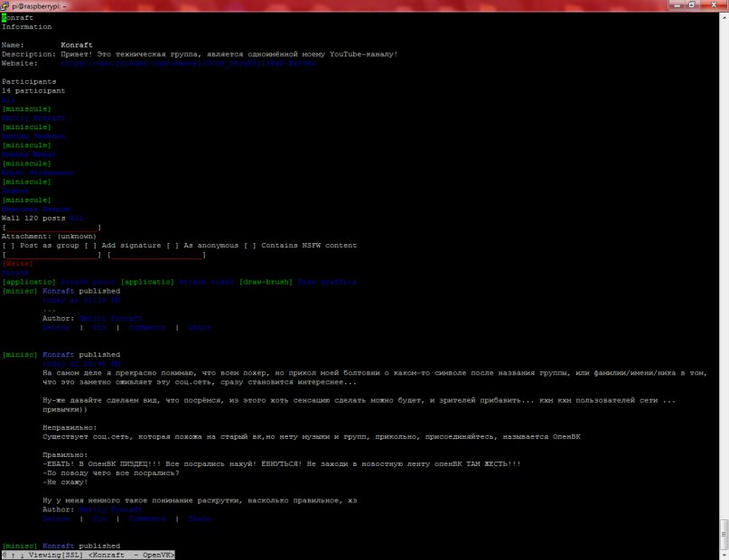Screen dimensions: 729x560
Task: Select the [draw-brush] image placeholder
Action: point(266,282)
